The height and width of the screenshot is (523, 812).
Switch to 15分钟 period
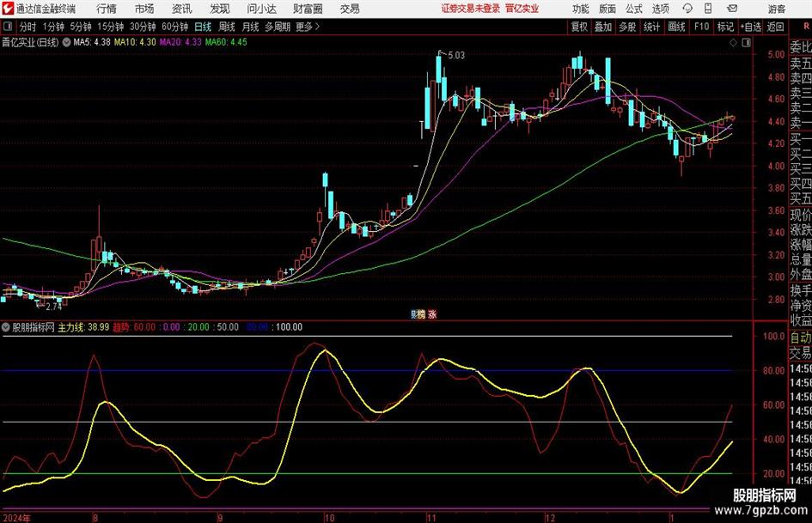pos(111,27)
